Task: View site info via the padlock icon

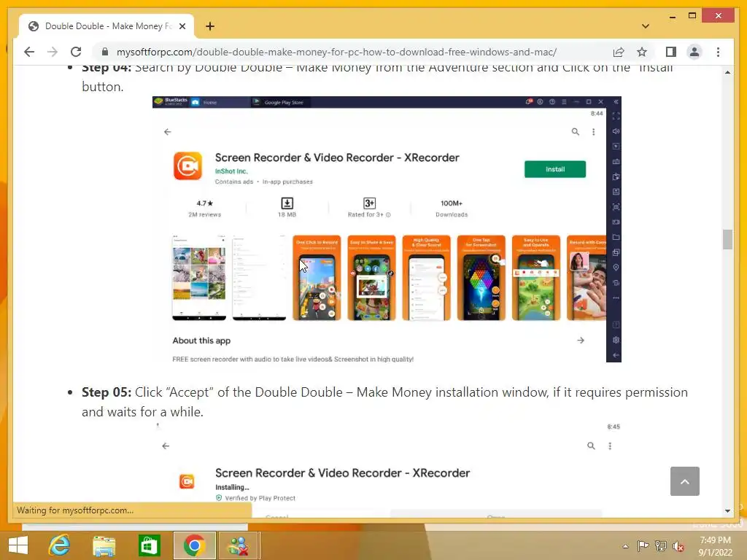Action: [x=105, y=52]
